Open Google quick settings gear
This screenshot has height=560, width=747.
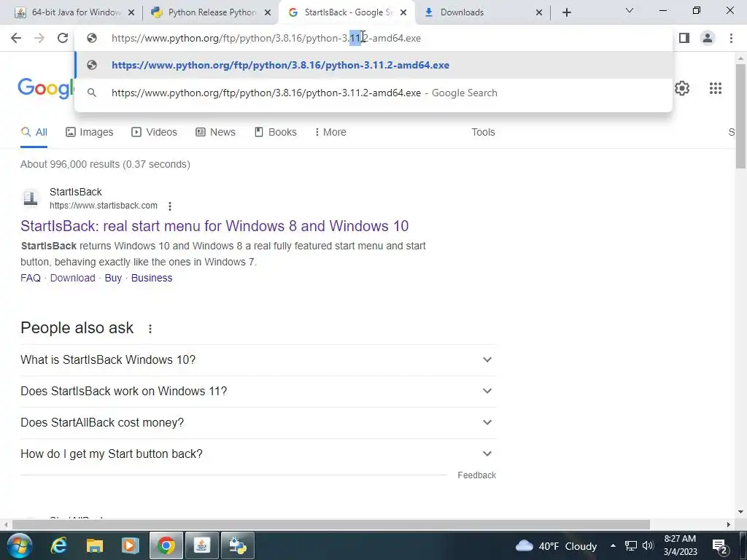[682, 88]
